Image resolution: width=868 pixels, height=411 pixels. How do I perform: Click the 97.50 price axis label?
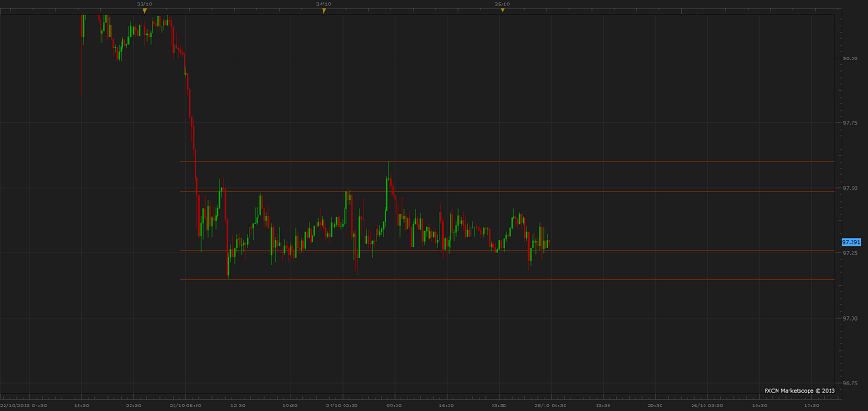[x=851, y=188]
